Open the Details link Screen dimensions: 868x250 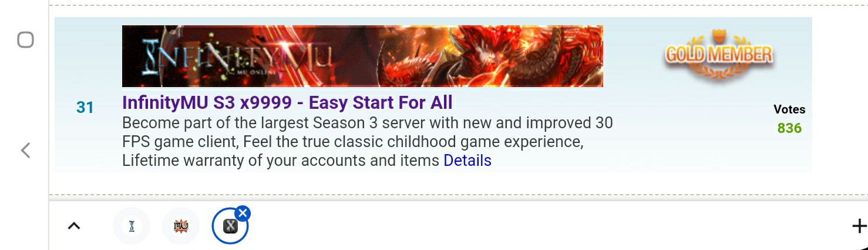click(467, 161)
